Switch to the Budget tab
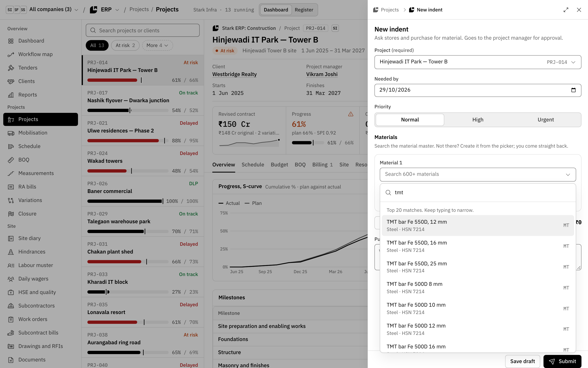The width and height of the screenshot is (588, 368). [x=279, y=165]
